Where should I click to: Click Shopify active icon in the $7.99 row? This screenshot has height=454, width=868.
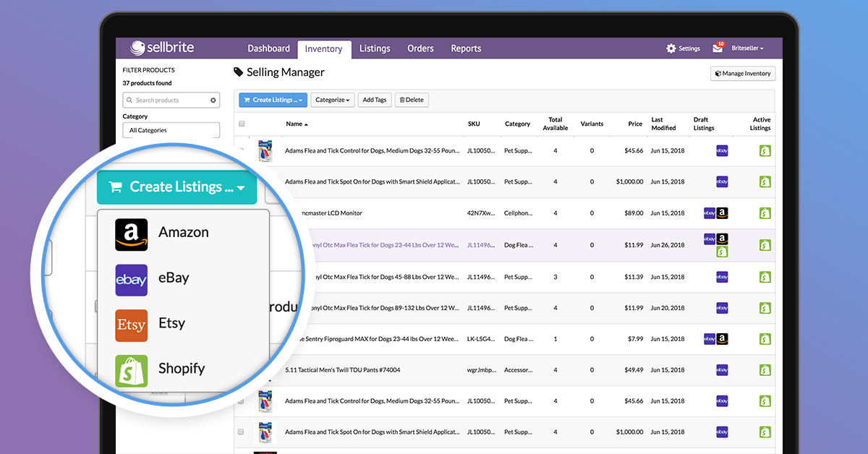tap(765, 339)
